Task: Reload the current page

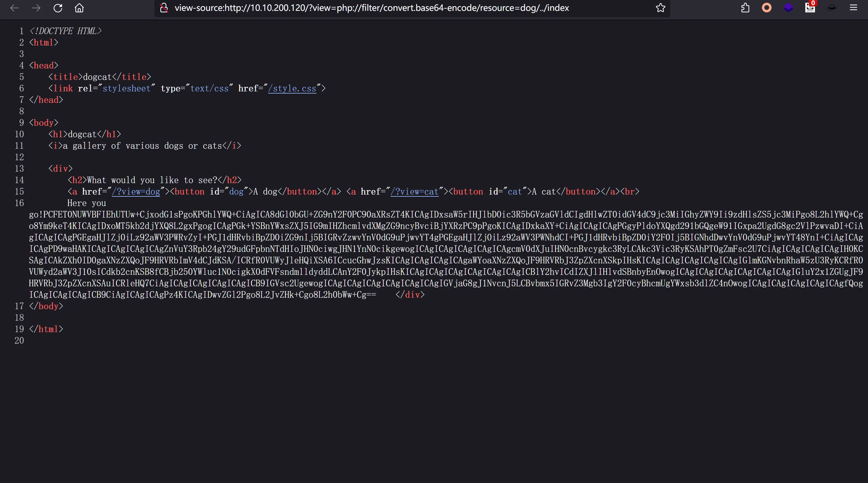Action: pos(58,8)
